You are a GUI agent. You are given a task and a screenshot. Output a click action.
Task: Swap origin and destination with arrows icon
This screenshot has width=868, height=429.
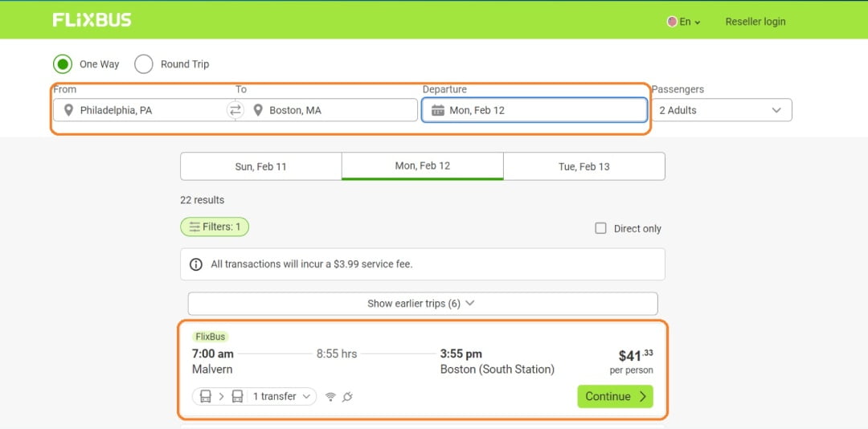click(235, 110)
